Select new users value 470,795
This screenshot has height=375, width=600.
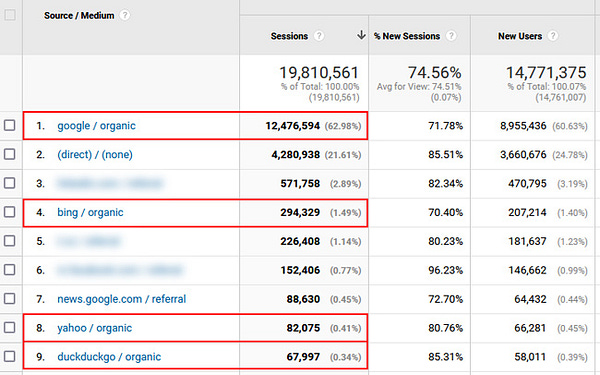coord(527,184)
